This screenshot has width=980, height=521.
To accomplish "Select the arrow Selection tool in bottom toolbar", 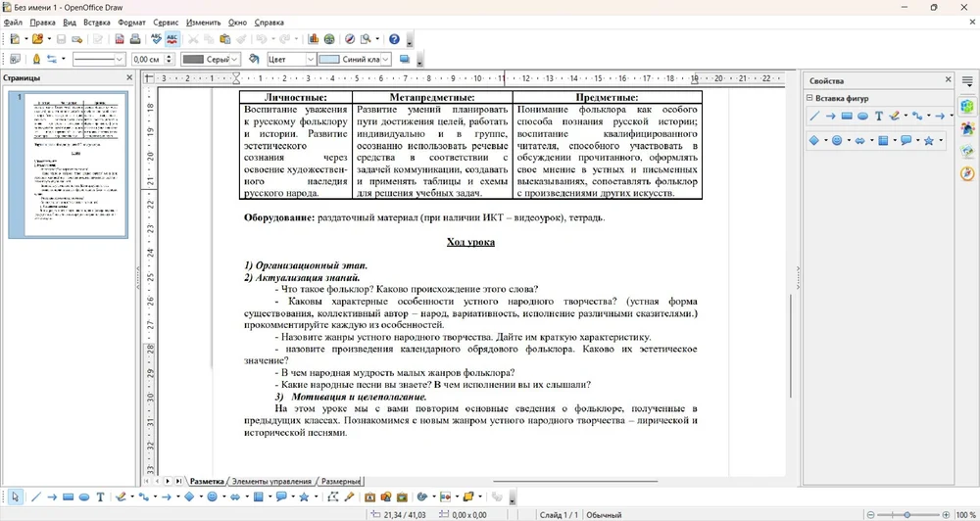I will point(15,497).
